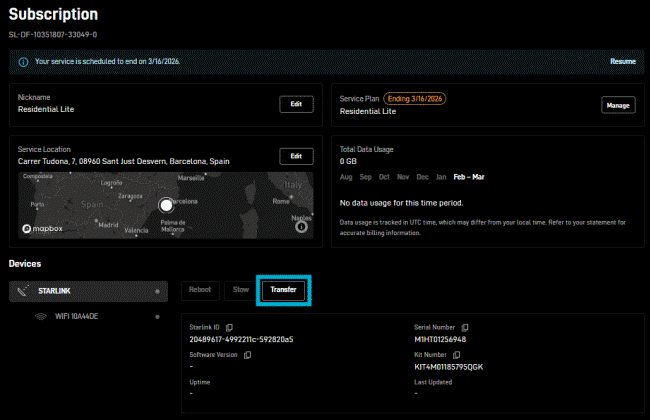Reboot the Starlink device
The height and width of the screenshot is (420, 650).
(200, 290)
